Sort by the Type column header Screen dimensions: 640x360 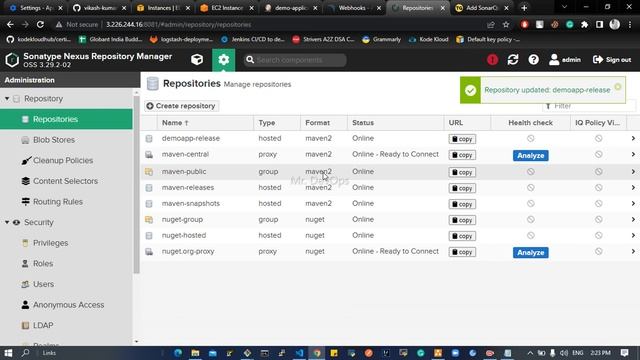(x=277, y=123)
